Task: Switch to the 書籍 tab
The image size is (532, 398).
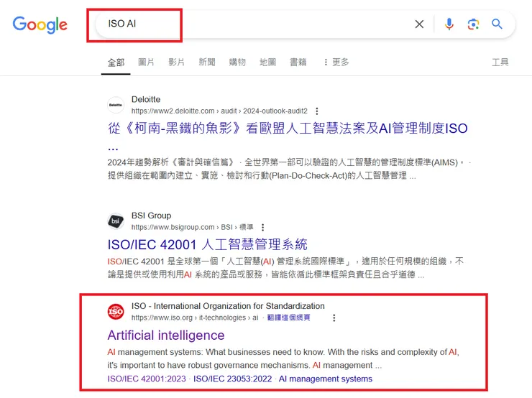Action: click(298, 62)
